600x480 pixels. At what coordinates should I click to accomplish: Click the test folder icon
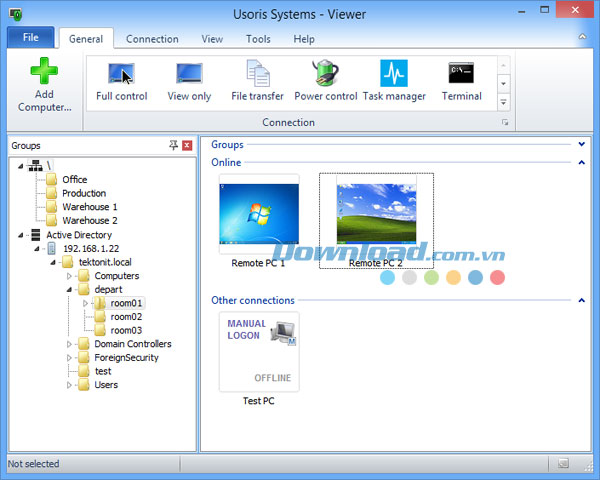[x=84, y=371]
